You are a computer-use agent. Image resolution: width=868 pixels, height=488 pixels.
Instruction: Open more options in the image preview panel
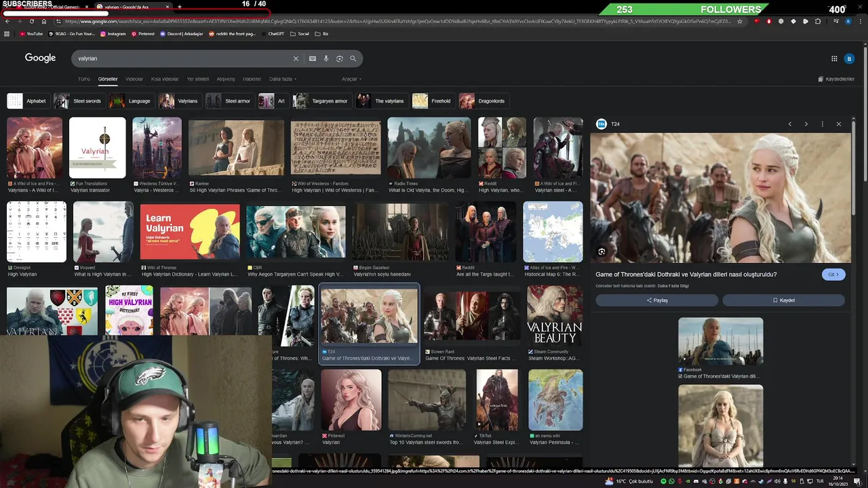click(x=822, y=124)
